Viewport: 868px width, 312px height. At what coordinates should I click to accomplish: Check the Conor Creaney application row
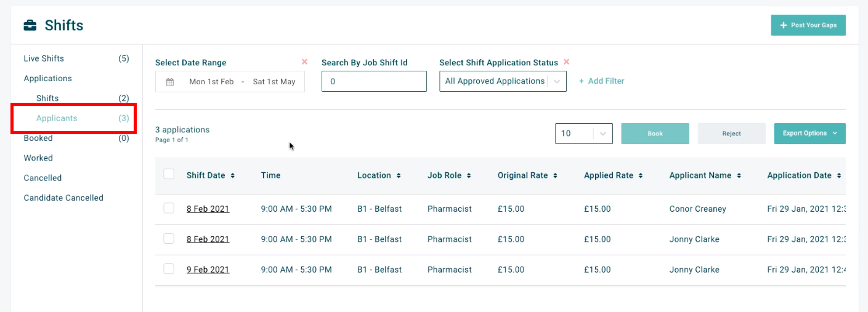coord(169,209)
